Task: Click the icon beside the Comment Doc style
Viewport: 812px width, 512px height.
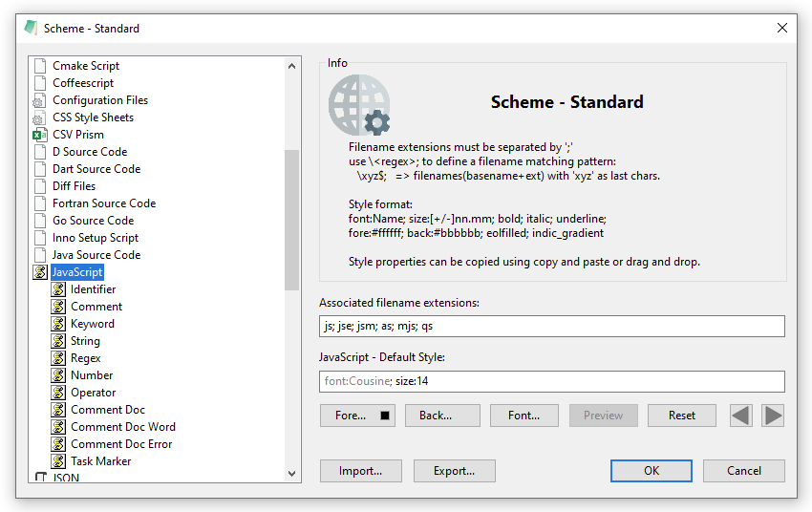Action: coord(58,410)
